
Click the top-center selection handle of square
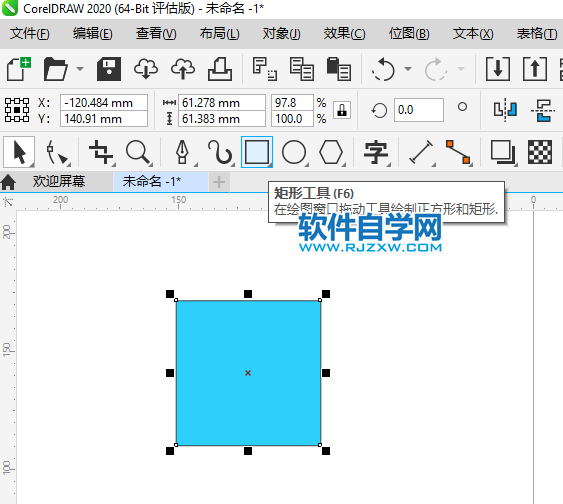248,294
